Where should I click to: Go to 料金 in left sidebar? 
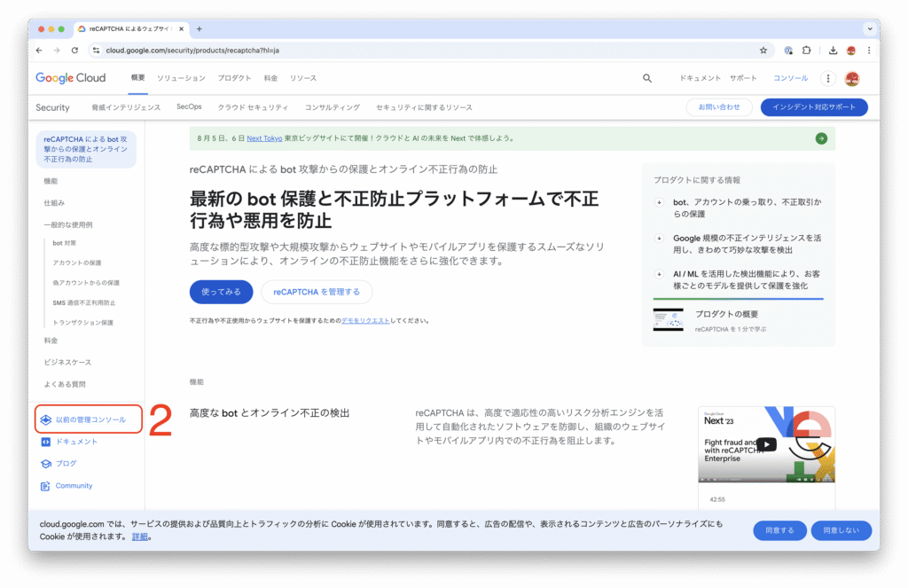[x=51, y=341]
